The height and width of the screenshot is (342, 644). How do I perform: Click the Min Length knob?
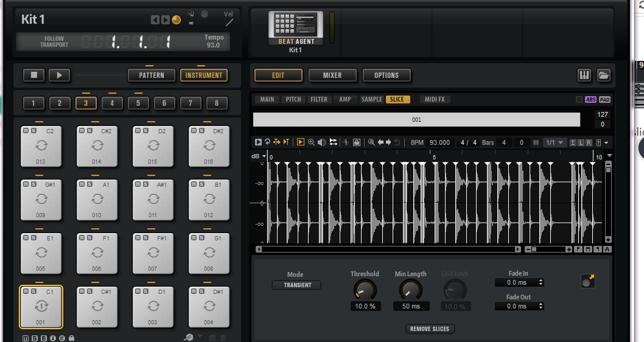click(411, 290)
